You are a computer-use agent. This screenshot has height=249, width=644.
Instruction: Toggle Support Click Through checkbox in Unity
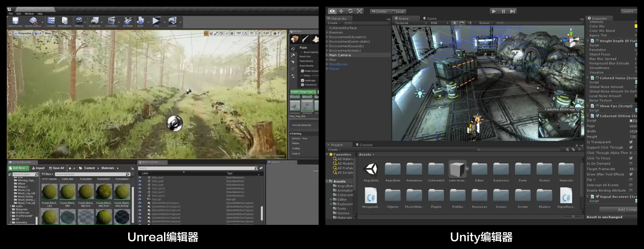[x=631, y=147]
